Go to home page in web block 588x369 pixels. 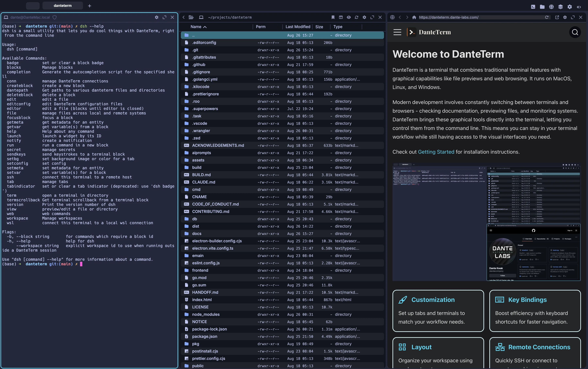point(414,17)
